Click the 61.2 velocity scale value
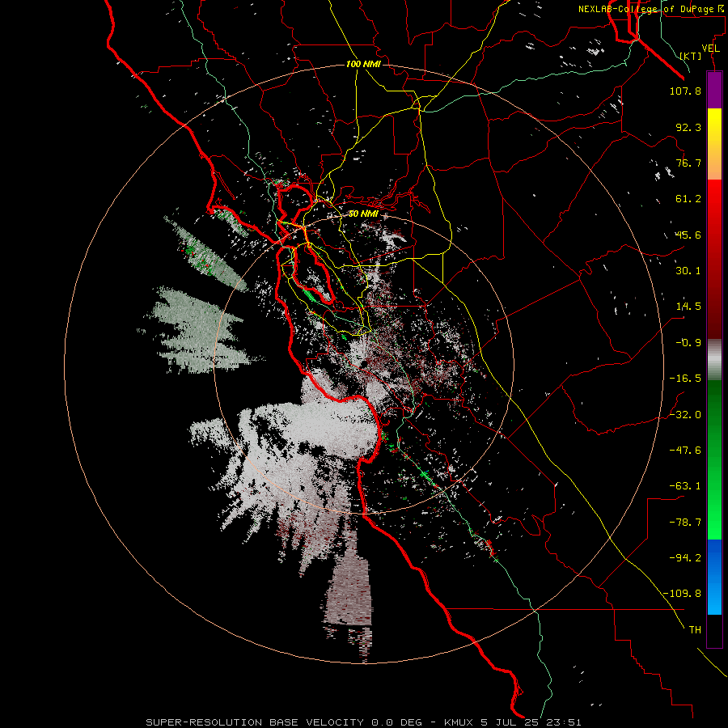This screenshot has width=728, height=728. click(688, 199)
